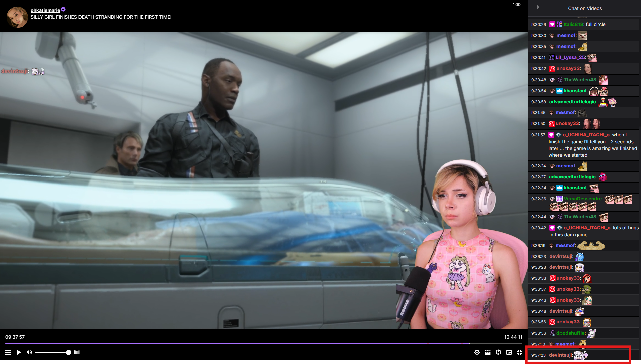Screen dimensions: 641x364
Task: Click the current playback time 09:37:57
Action: tap(15, 337)
